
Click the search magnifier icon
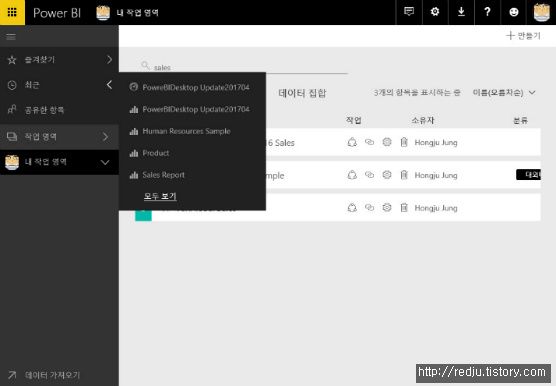click(x=145, y=65)
